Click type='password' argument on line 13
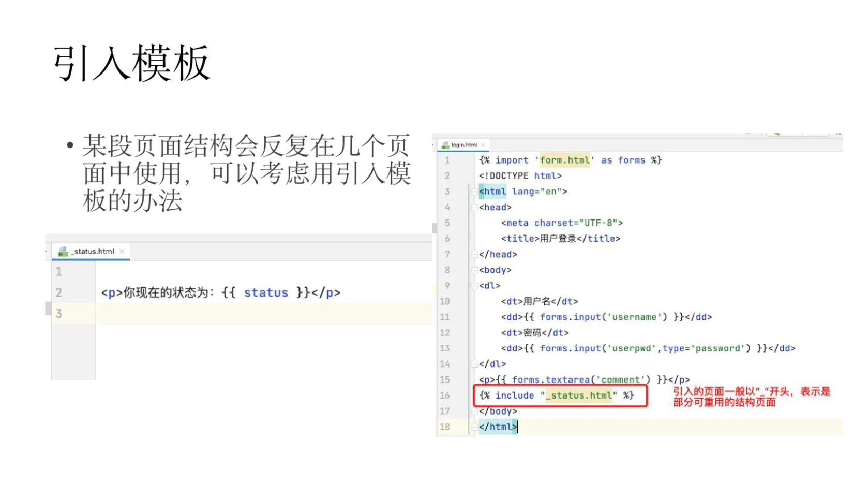Screen dimensions: 868x484 [704, 348]
